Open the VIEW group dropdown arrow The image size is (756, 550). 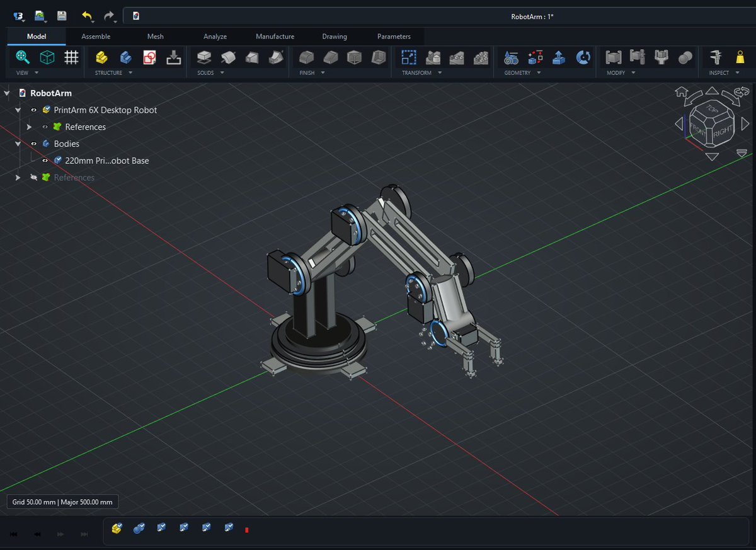[x=37, y=73]
